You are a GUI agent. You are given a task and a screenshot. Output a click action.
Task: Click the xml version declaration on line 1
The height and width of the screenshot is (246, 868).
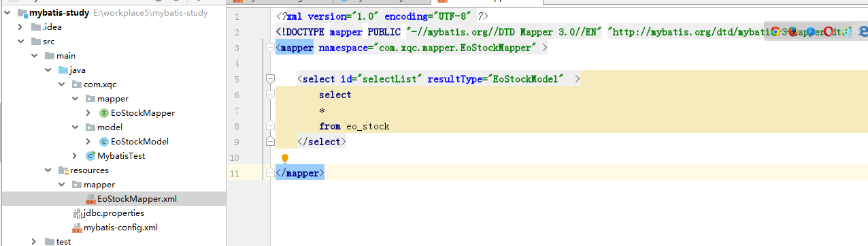point(382,16)
